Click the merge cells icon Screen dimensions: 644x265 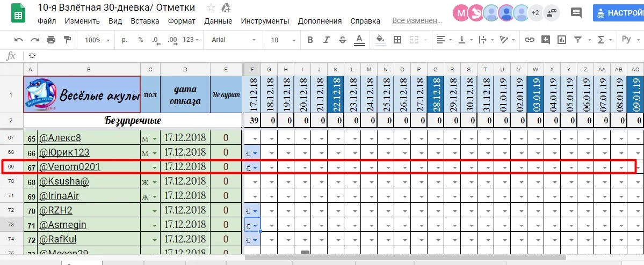pos(414,40)
